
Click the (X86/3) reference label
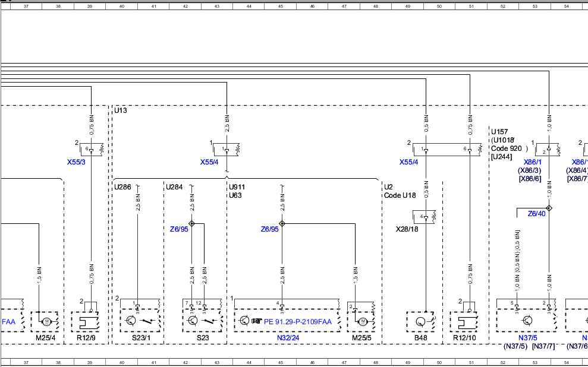(x=530, y=170)
